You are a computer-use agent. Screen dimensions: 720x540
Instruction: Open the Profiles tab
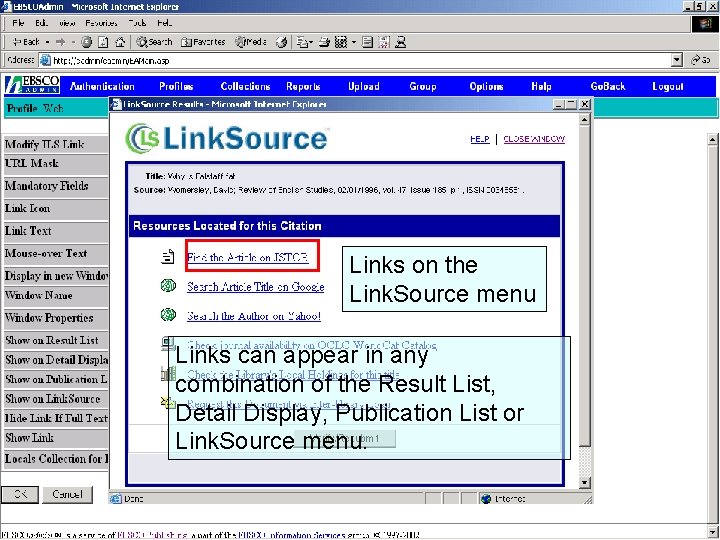click(x=176, y=86)
